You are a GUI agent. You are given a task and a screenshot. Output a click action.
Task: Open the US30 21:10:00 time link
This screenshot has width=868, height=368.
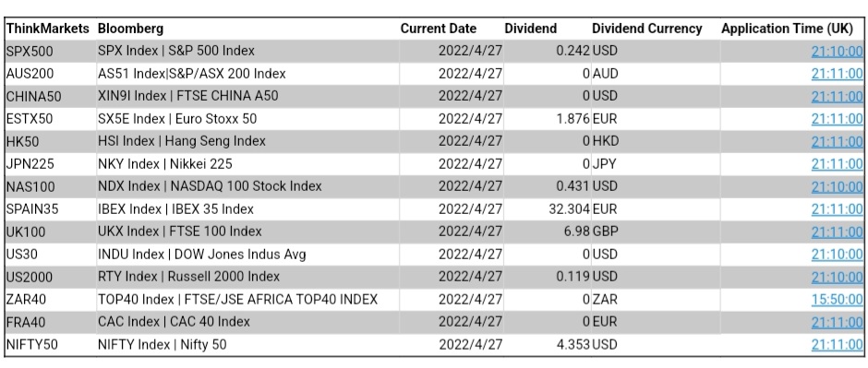click(837, 255)
